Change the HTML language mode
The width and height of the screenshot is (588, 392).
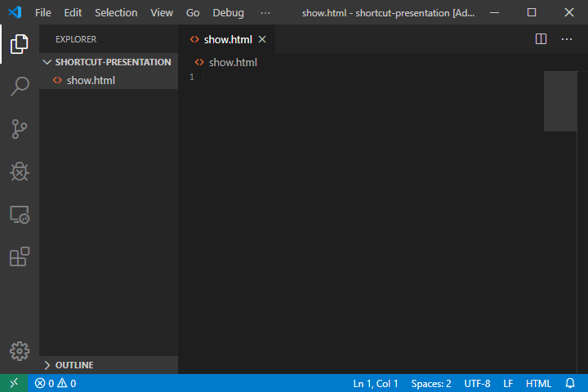point(538,383)
